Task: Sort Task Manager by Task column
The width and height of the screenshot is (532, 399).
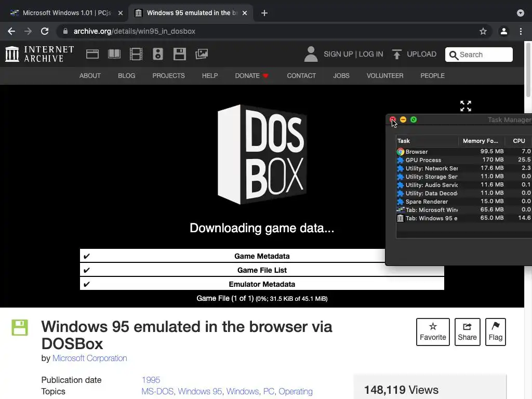Action: tap(427, 141)
